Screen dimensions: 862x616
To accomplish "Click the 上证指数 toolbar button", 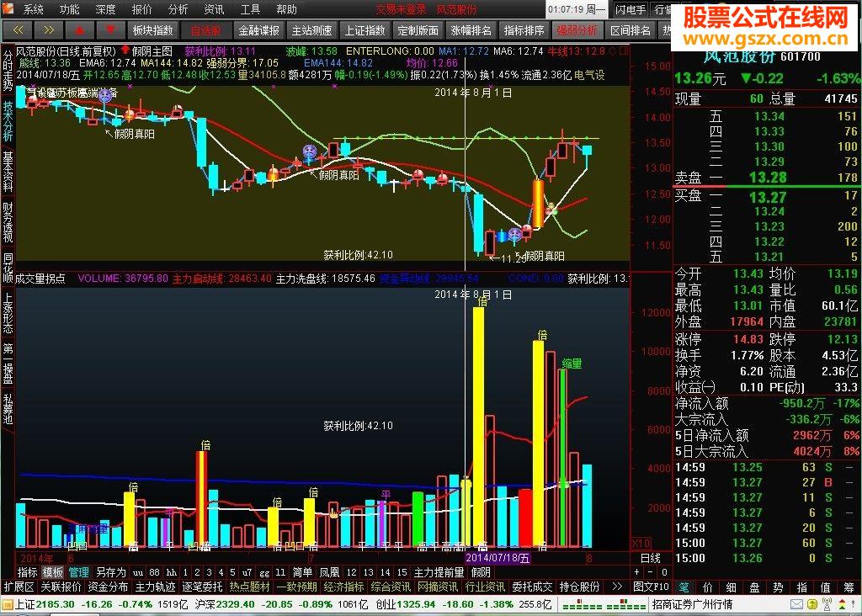I will click(365, 30).
